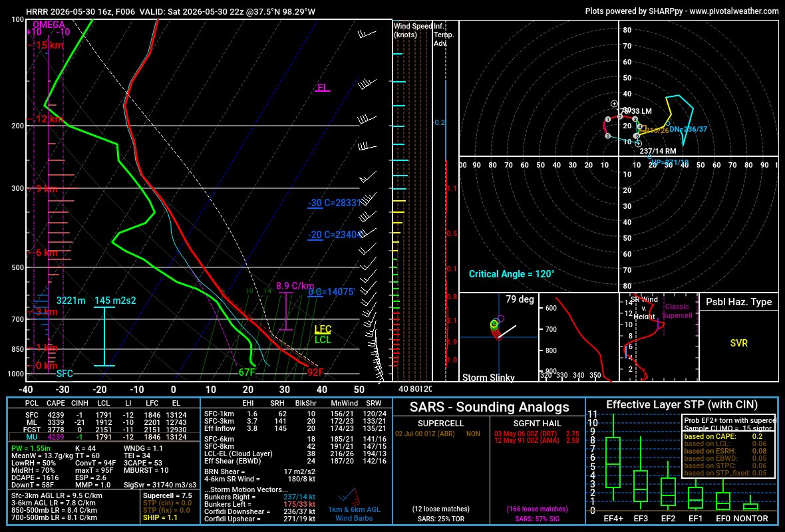785x532 pixels.
Task: Click the DCAPE = 1616 value
Action: pos(35,477)
